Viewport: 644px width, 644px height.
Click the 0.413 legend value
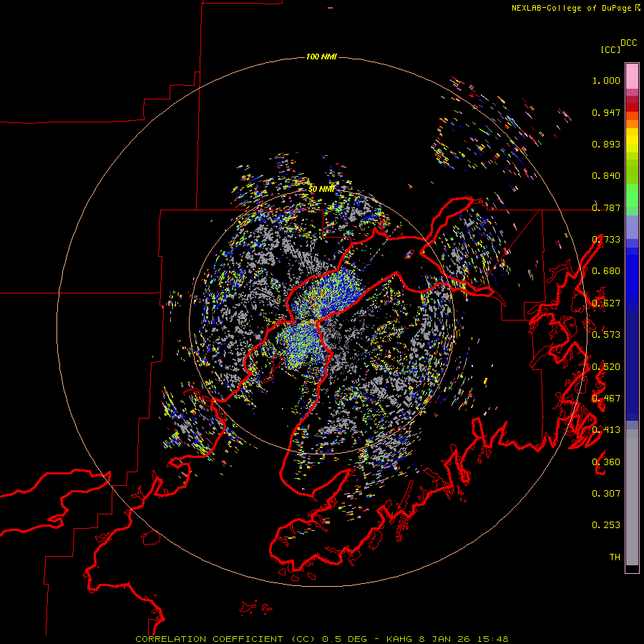pyautogui.click(x=606, y=430)
